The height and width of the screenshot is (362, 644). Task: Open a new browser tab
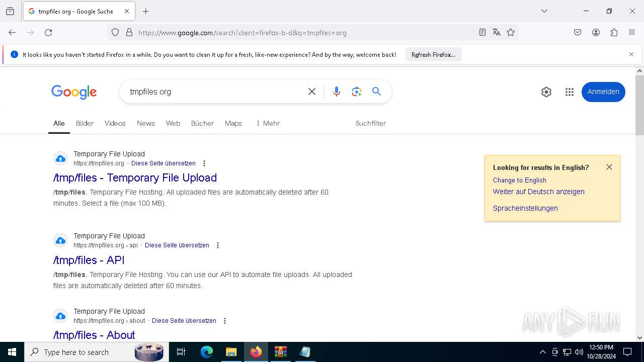(x=146, y=11)
